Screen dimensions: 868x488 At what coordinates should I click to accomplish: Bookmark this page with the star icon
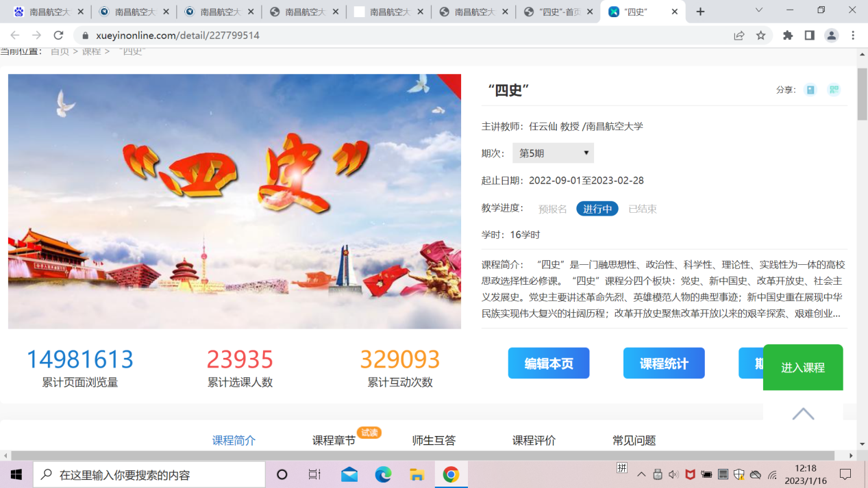760,36
